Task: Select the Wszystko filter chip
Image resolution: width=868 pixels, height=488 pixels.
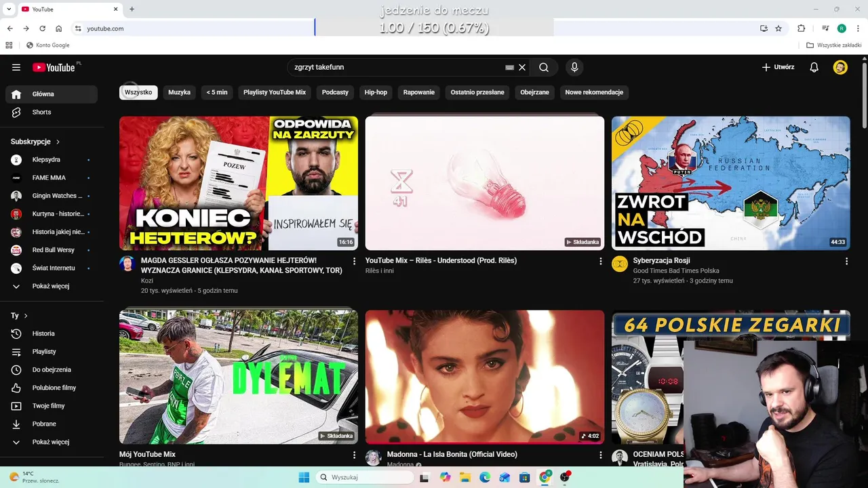Action: tap(138, 92)
